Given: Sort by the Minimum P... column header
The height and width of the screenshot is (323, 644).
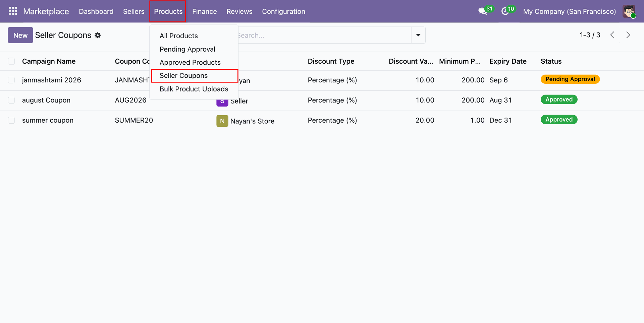Looking at the screenshot, I should pos(460,61).
